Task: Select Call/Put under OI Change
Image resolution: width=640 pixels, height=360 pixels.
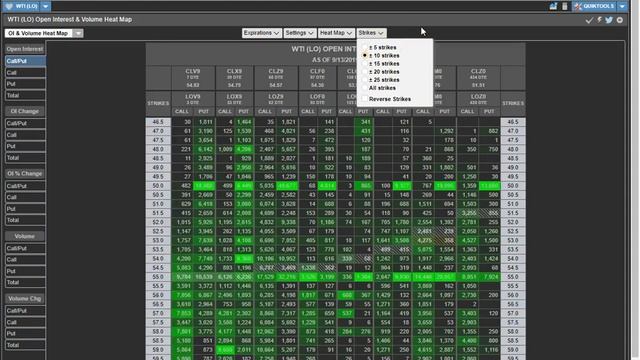Action: (x=25, y=123)
